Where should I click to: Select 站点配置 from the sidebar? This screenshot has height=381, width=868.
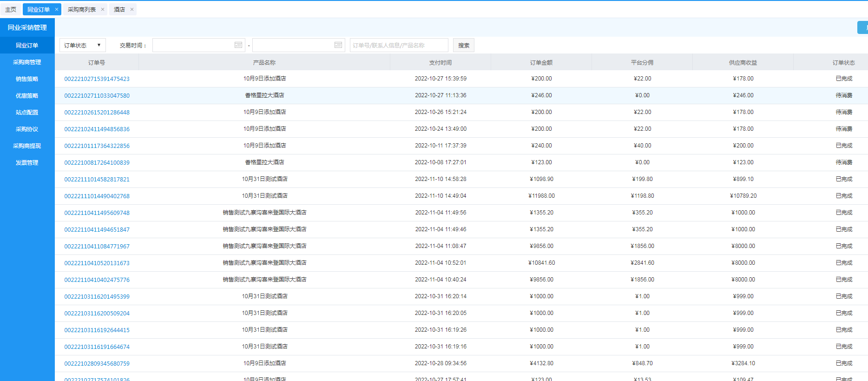tap(27, 113)
